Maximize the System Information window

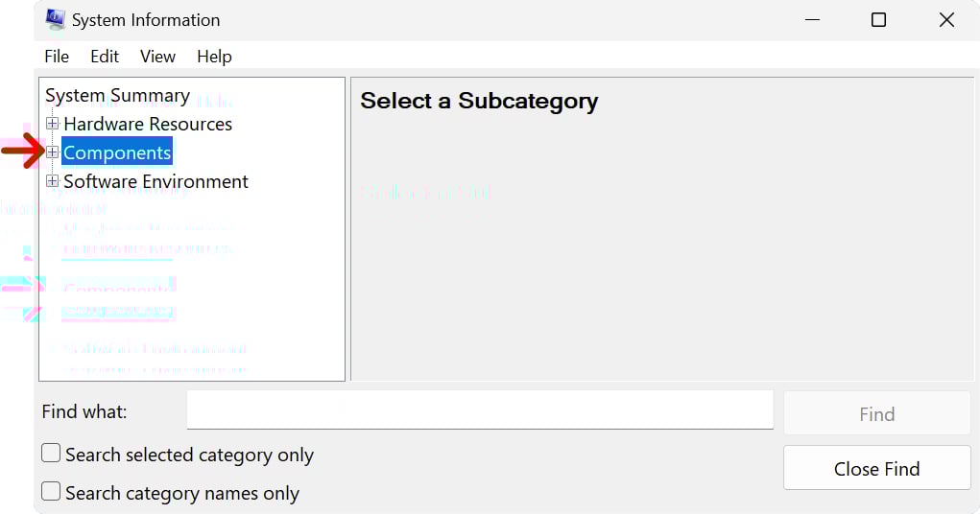coord(878,19)
